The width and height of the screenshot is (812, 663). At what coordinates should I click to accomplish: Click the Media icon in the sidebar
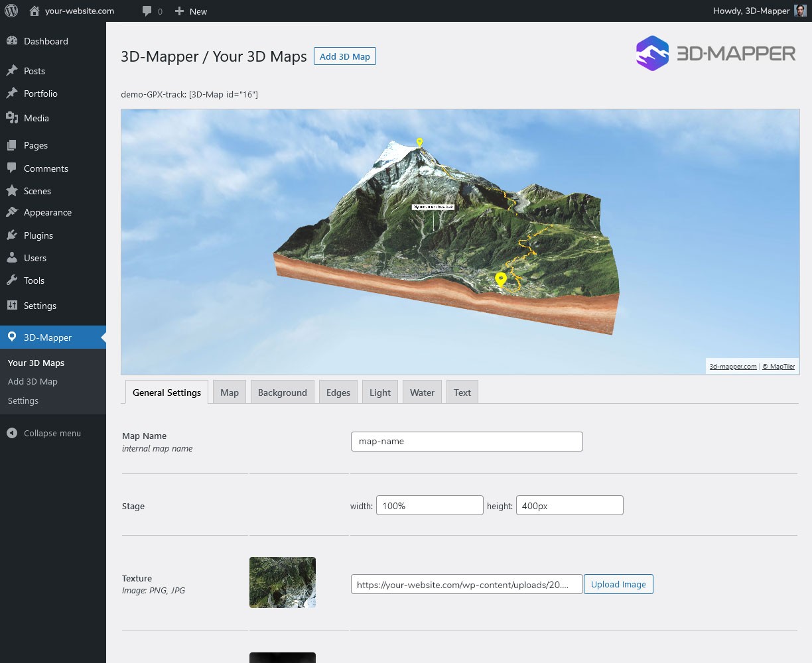12,118
